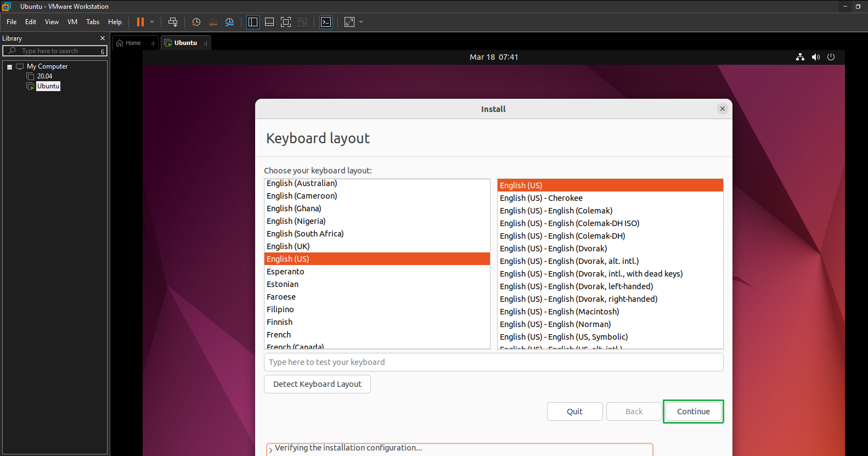The image size is (868, 456).
Task: Select English (US) in the left language list
Action: pyautogui.click(x=377, y=259)
